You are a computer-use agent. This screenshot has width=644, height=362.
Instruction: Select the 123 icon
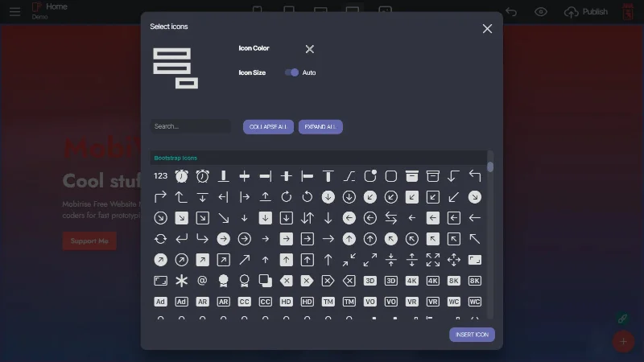[x=160, y=176]
